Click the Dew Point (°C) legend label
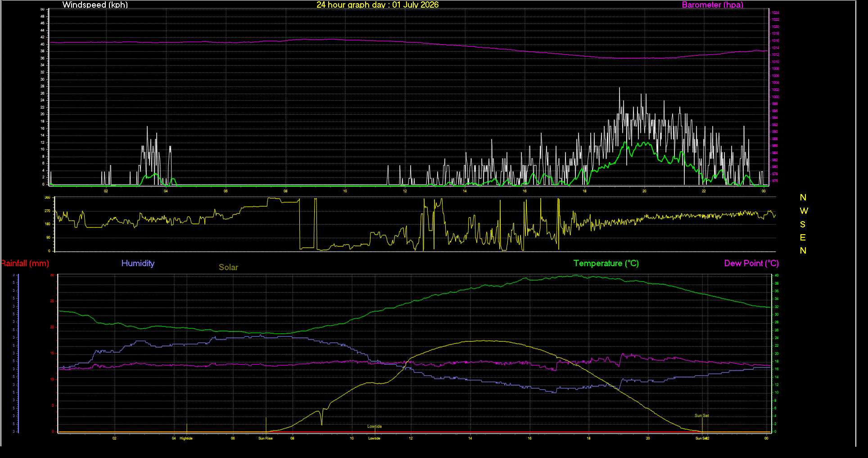868x458 pixels. pyautogui.click(x=751, y=263)
